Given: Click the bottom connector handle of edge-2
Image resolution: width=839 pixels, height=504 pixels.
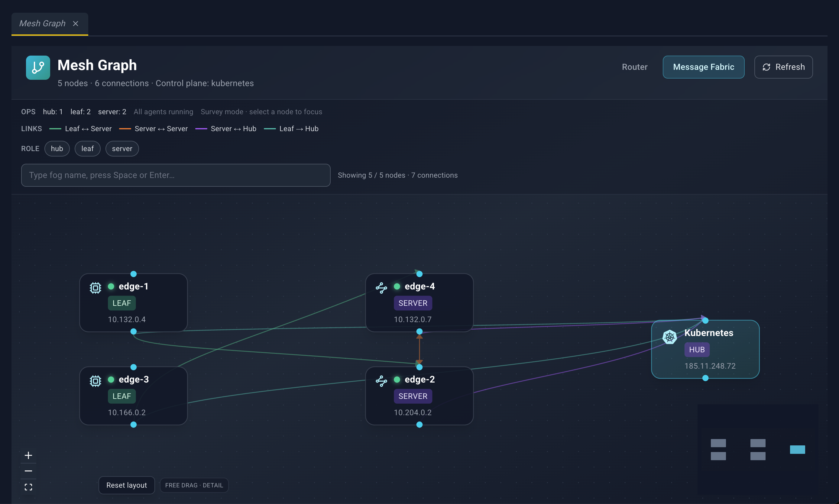Looking at the screenshot, I should [419, 425].
